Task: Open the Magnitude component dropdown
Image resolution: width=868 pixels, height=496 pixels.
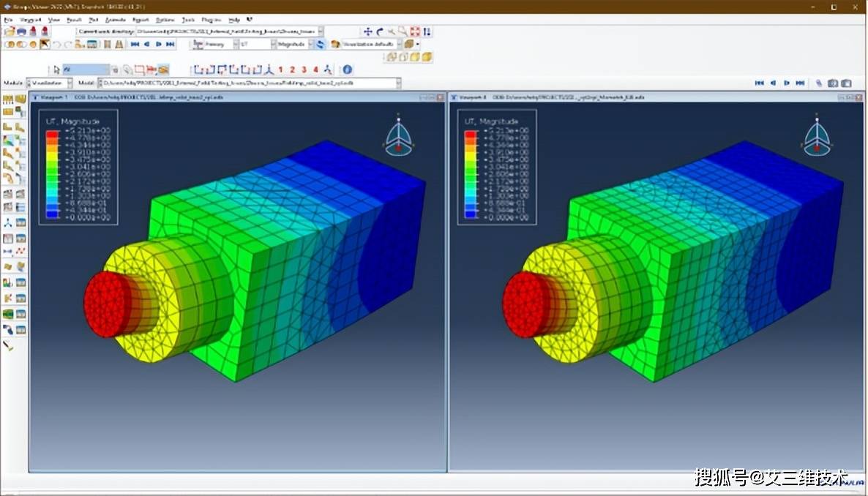Action: (310, 45)
